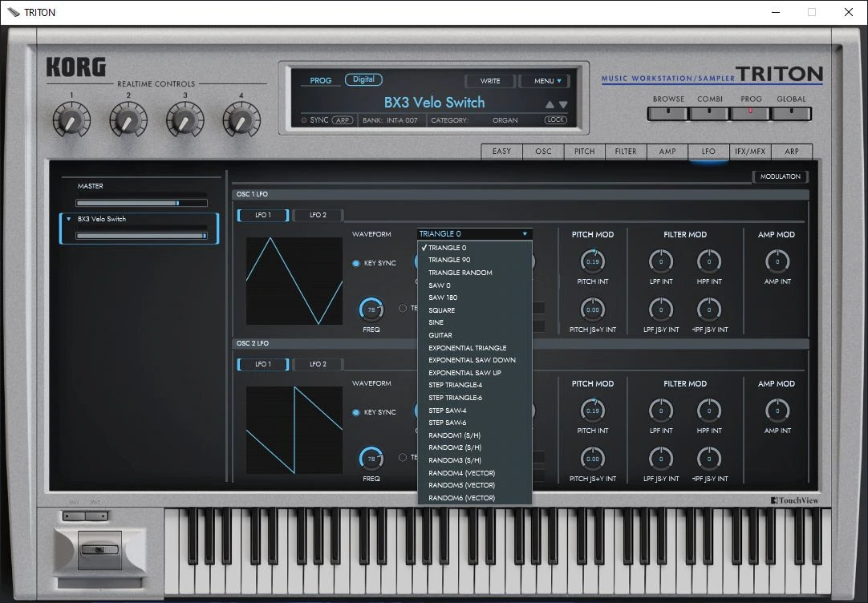The image size is (868, 603).
Task: Select GUITAR waveform option
Action: point(474,335)
